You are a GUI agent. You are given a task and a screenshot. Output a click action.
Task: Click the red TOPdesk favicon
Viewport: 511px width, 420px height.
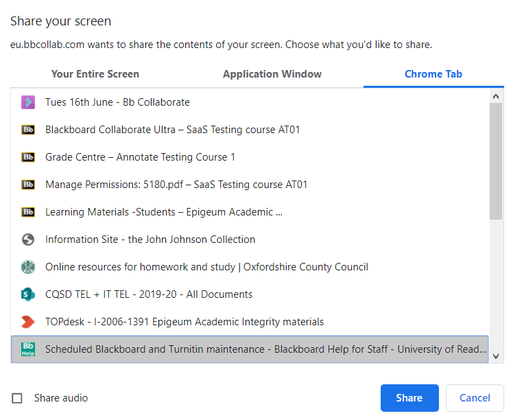28,322
